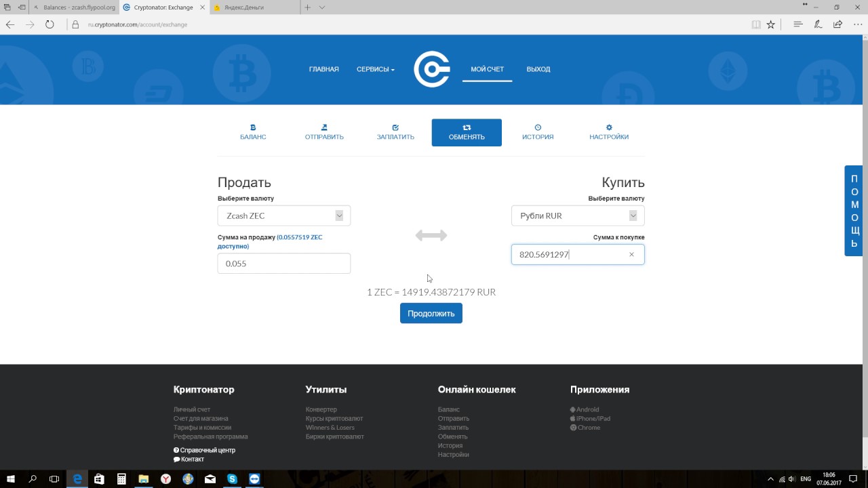The width and height of the screenshot is (868, 488).
Task: Click the buy amount field 820.5691297
Action: tap(578, 254)
